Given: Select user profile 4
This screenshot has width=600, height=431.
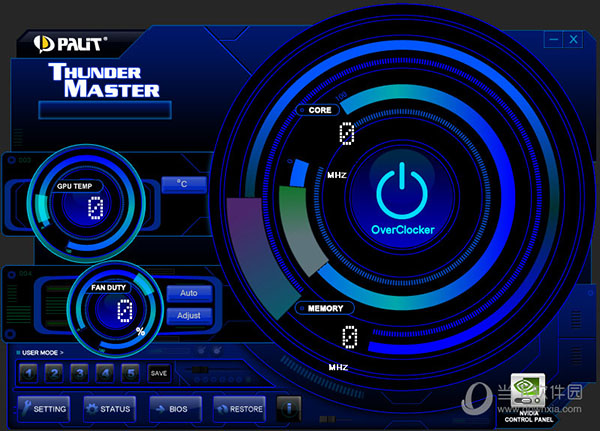Looking at the screenshot, I should coord(105,373).
